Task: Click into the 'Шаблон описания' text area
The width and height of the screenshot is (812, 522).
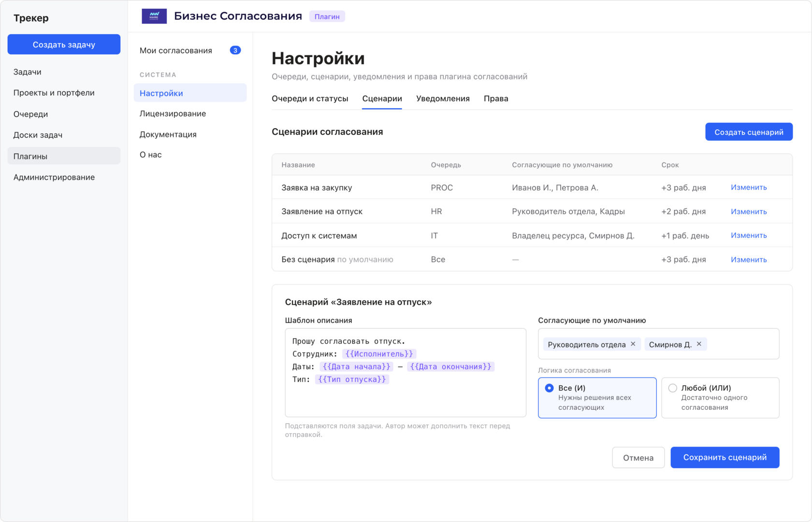Action: coord(406,373)
